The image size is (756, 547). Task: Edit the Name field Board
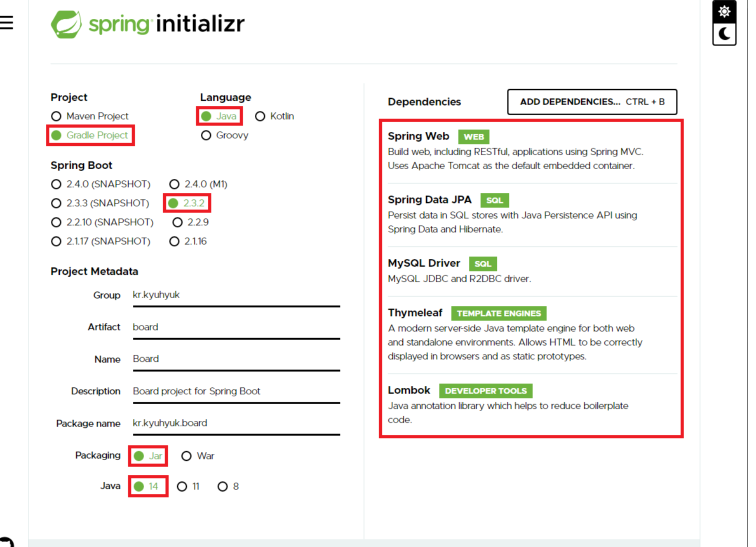[x=236, y=359]
